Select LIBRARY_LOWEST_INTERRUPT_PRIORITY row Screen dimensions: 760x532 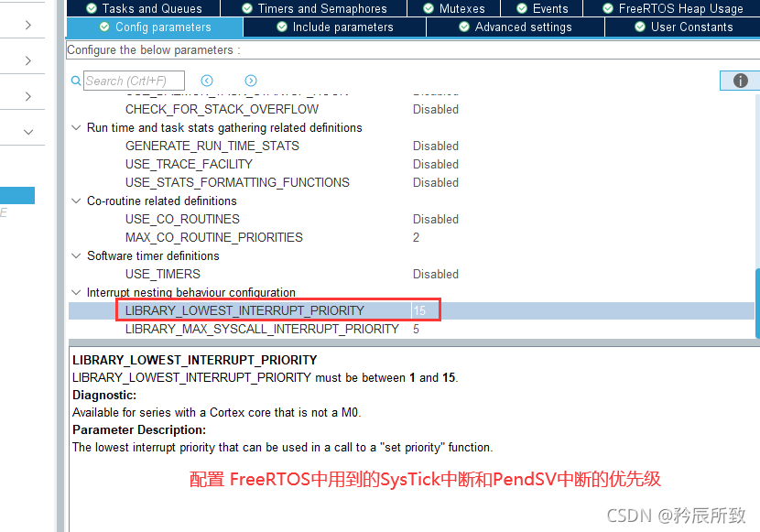pos(411,310)
